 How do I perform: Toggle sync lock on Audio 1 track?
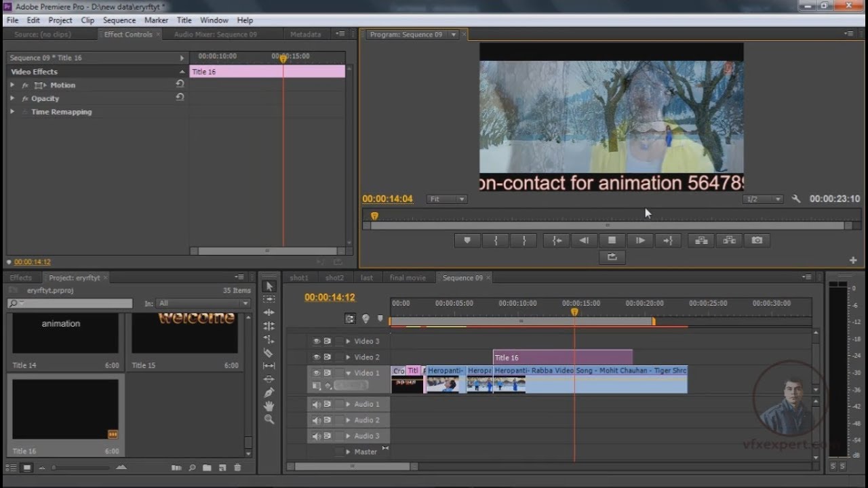point(328,404)
